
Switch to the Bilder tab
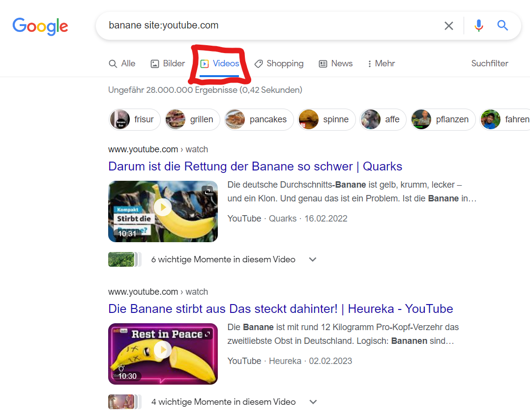[168, 63]
